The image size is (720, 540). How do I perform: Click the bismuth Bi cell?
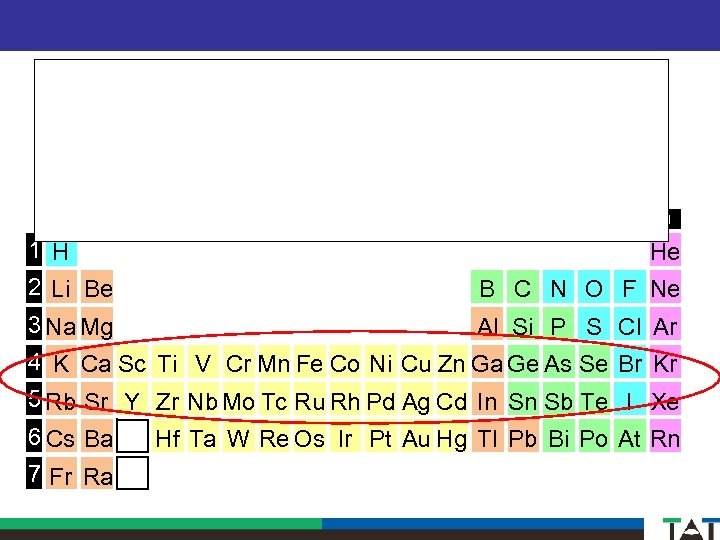click(x=558, y=436)
